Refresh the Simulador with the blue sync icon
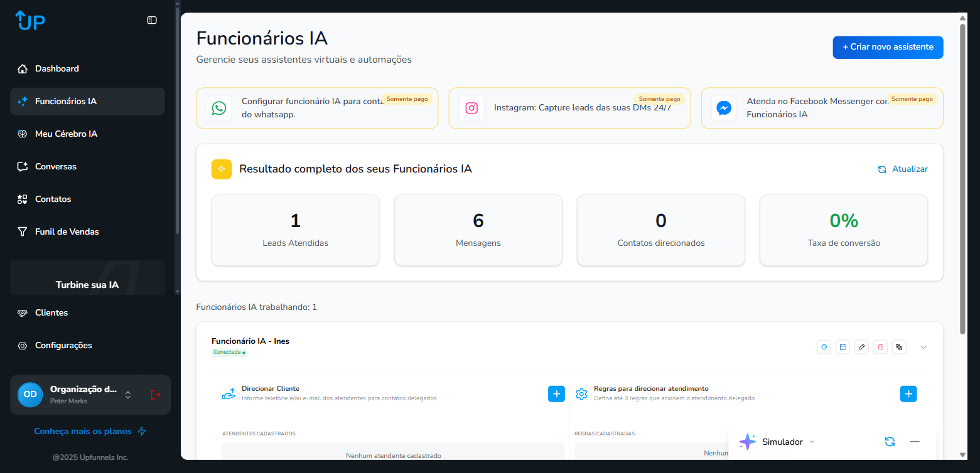Image resolution: width=980 pixels, height=473 pixels. [x=890, y=442]
